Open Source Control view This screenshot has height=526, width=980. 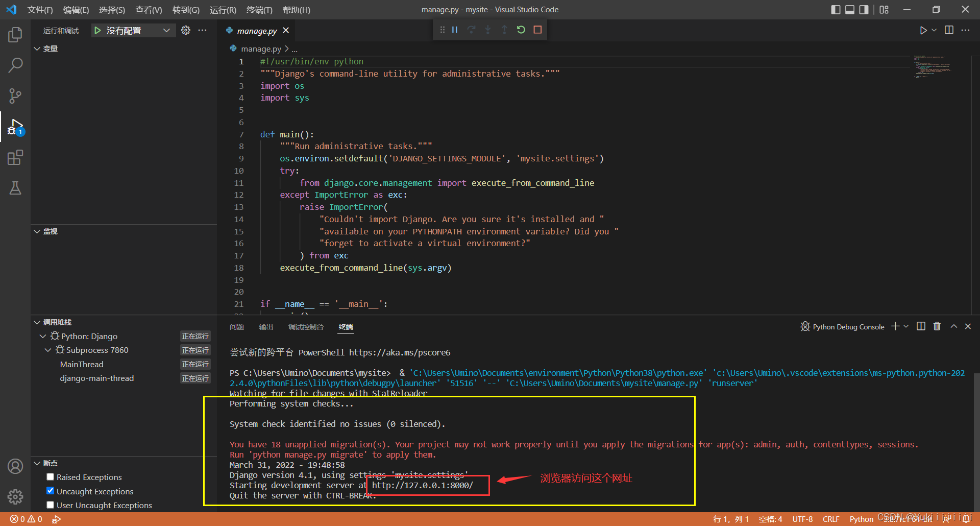tap(15, 96)
